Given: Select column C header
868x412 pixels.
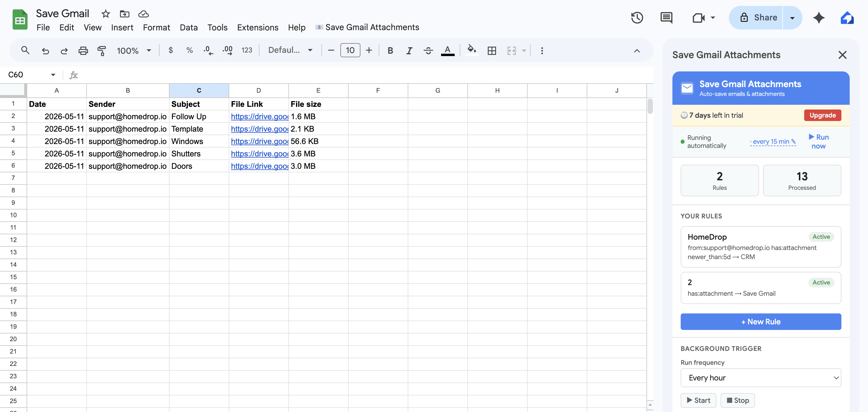Looking at the screenshot, I should click(199, 91).
